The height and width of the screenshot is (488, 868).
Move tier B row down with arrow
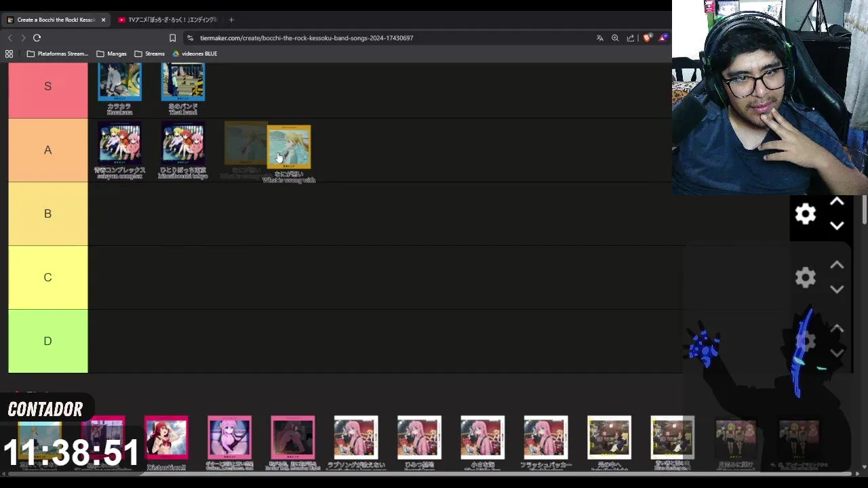pyautogui.click(x=837, y=226)
